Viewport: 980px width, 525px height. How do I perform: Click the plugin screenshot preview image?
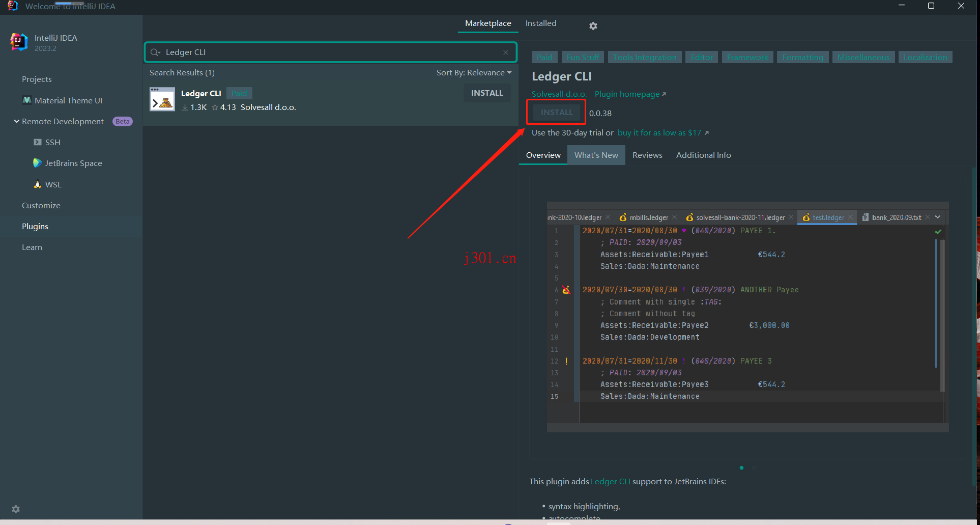tap(747, 317)
